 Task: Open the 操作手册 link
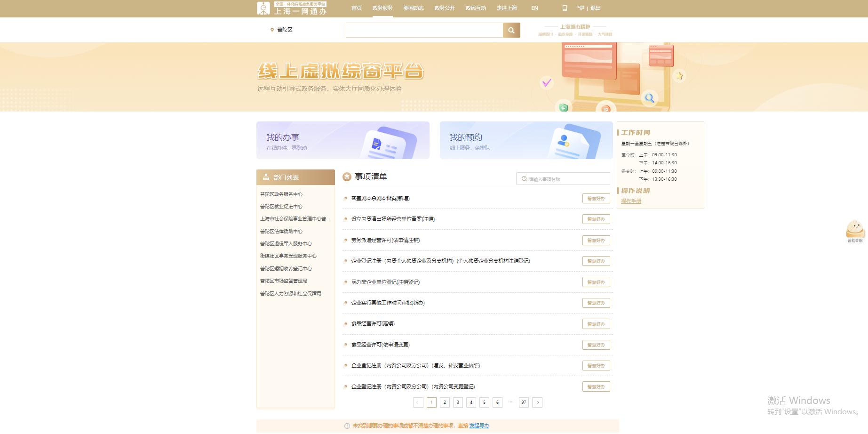[x=631, y=201]
